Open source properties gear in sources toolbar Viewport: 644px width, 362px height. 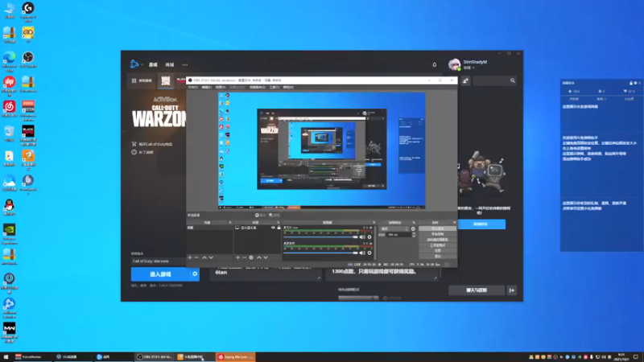[x=251, y=257]
